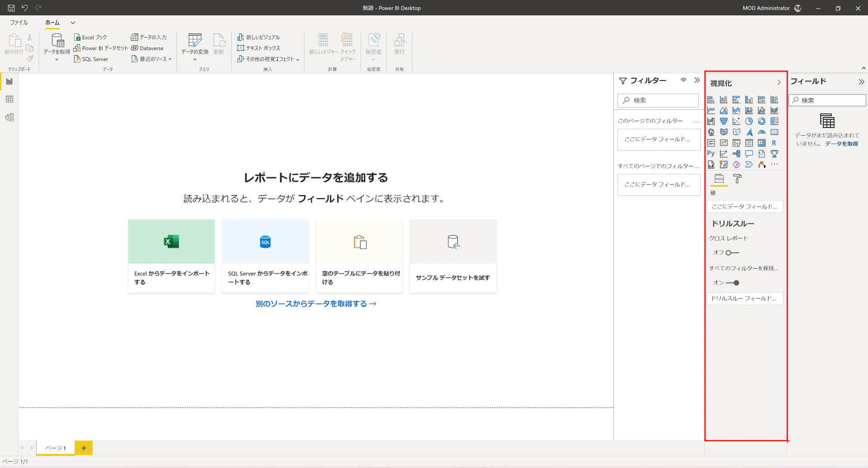This screenshot has width=868, height=468.
Task: Add a new page with plus button
Action: 84,448
